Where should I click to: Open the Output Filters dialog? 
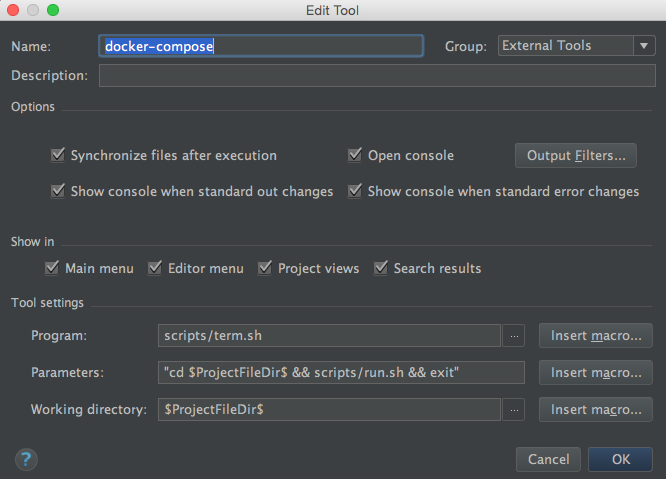click(576, 155)
